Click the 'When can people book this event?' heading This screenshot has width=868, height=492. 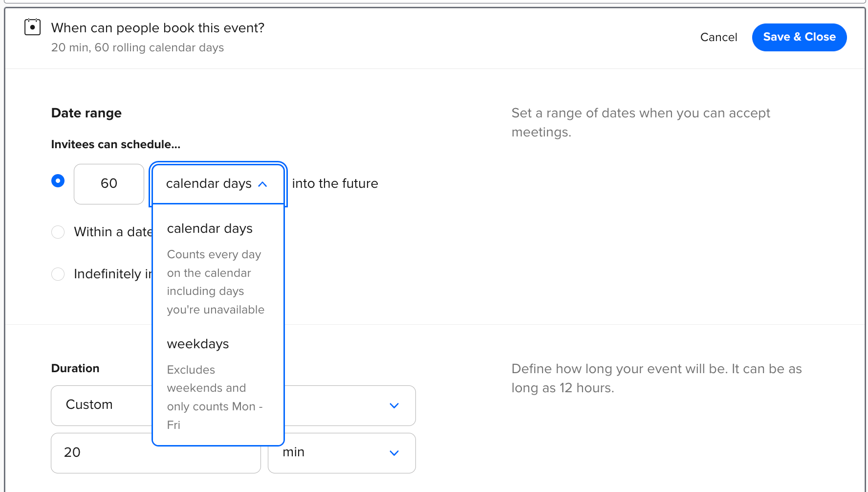[x=157, y=28]
